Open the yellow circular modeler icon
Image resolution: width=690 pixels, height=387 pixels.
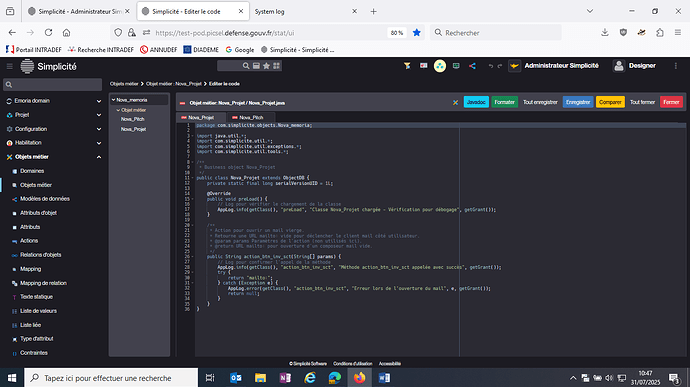(440, 66)
